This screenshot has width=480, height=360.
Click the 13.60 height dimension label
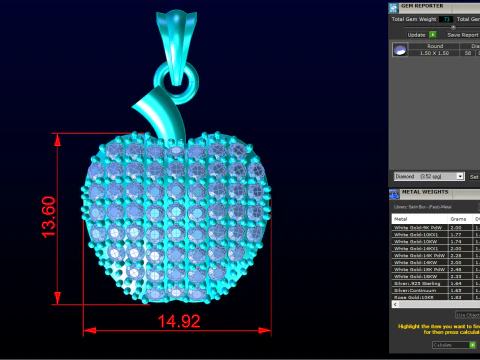48,217
